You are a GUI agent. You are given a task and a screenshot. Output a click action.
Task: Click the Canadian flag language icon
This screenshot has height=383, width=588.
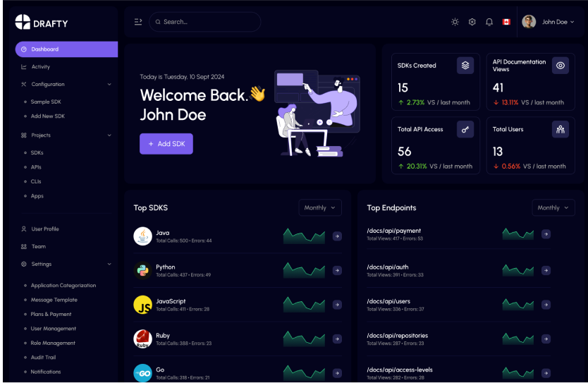[506, 22]
